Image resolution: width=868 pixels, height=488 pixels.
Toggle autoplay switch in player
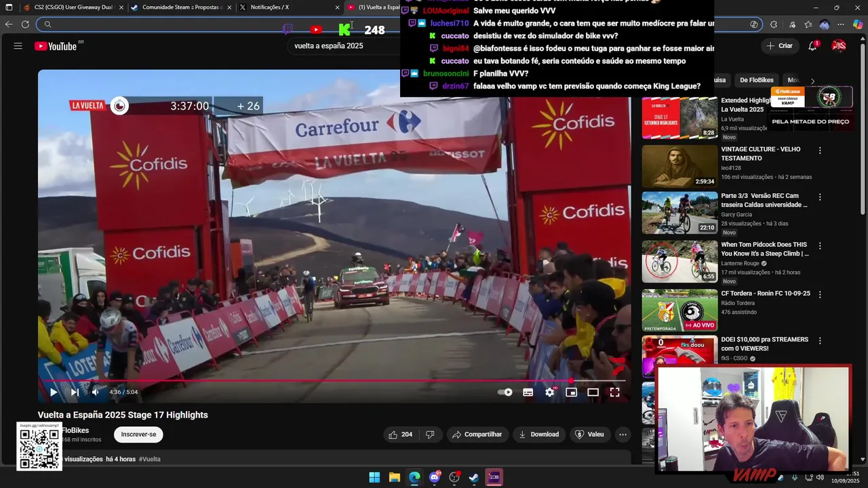505,392
